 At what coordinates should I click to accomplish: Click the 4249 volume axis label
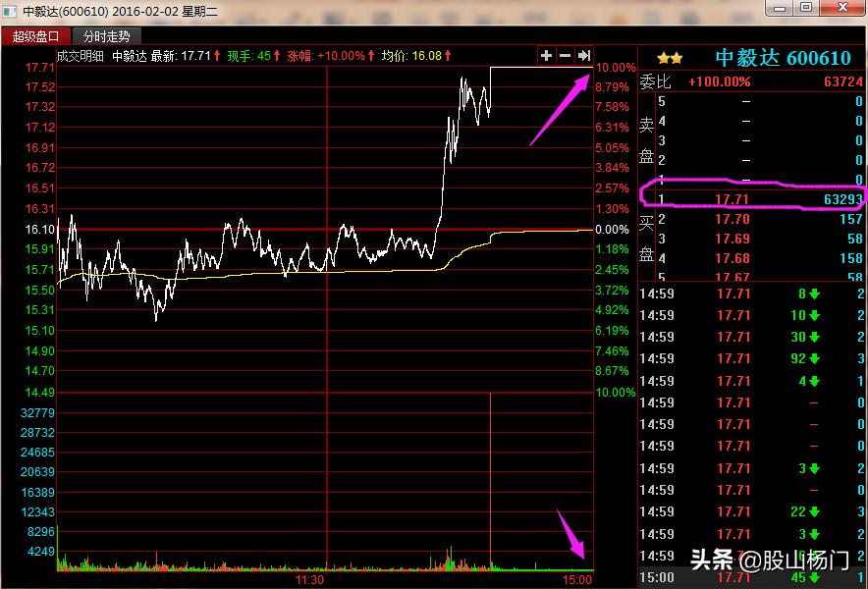[x=41, y=552]
